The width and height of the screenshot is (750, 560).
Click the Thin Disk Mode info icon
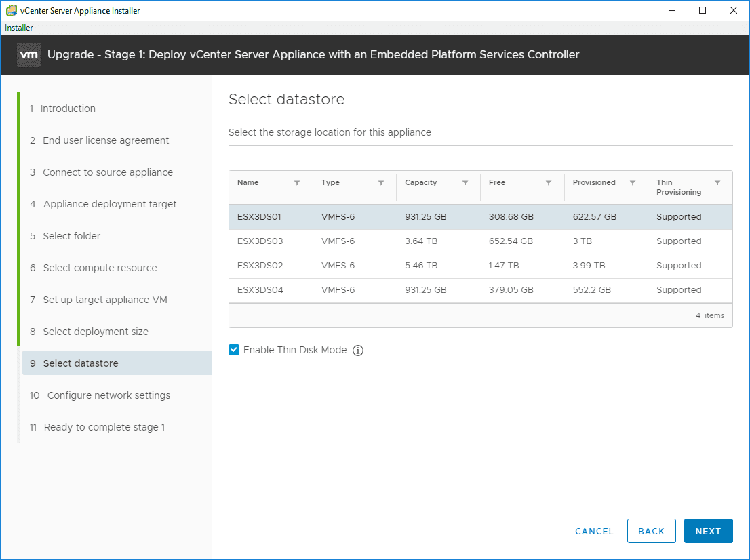358,351
